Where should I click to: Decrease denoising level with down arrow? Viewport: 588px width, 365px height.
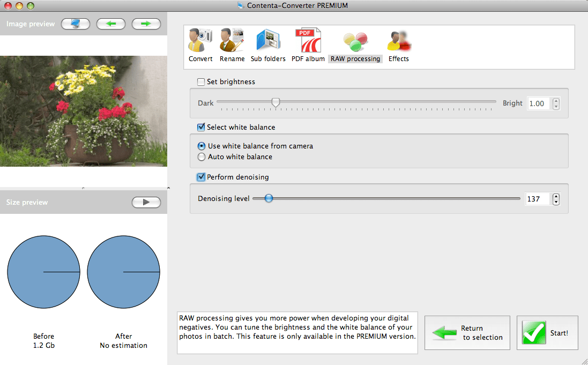[556, 202]
